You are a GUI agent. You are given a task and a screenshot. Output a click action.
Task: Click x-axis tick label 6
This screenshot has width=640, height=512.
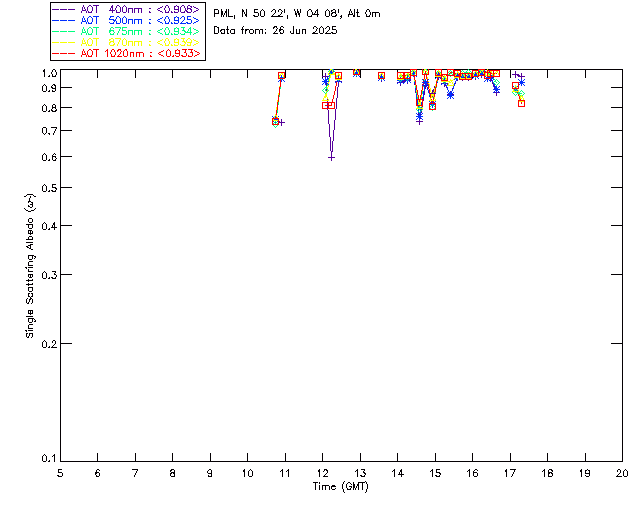click(98, 473)
